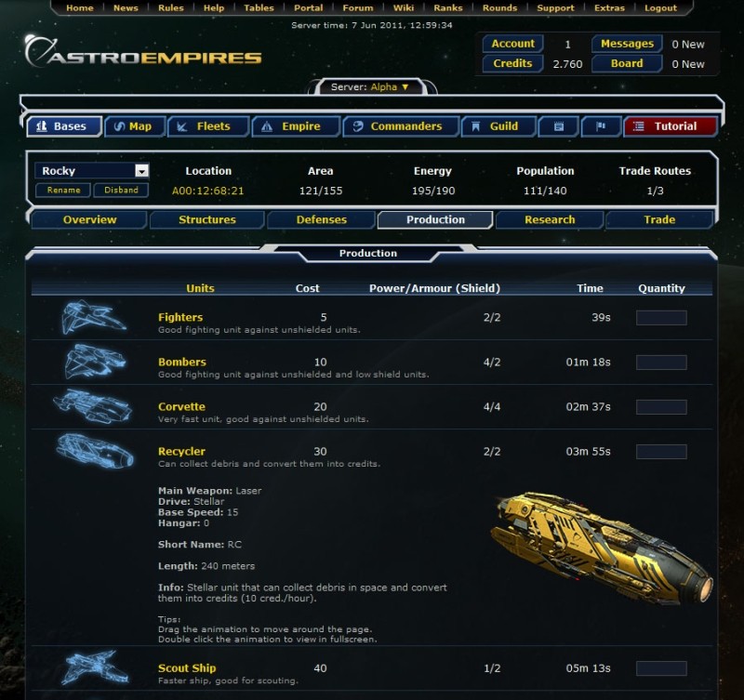This screenshot has height=700, width=744.
Task: Click the Corvette ship icon
Action: [x=92, y=406]
